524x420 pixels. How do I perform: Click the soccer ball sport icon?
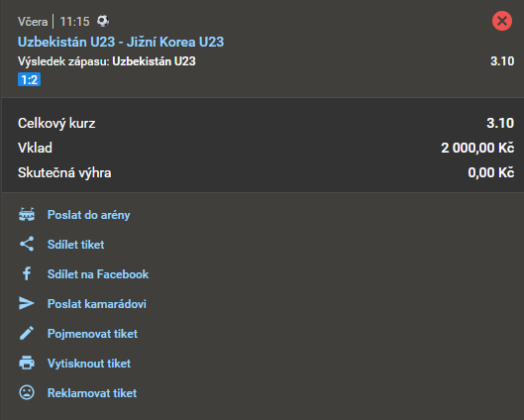(x=103, y=21)
